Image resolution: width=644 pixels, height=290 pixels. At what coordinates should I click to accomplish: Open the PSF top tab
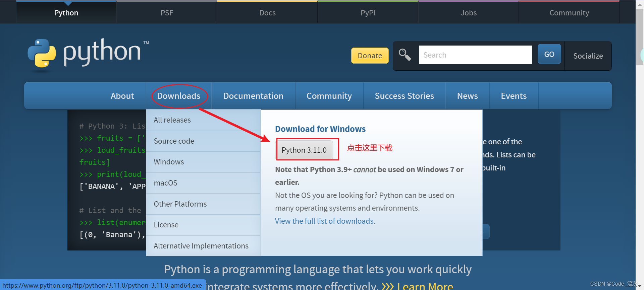click(167, 13)
